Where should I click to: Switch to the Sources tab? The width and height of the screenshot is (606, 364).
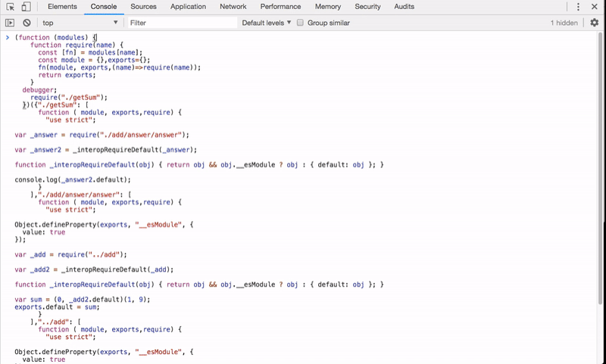click(143, 7)
